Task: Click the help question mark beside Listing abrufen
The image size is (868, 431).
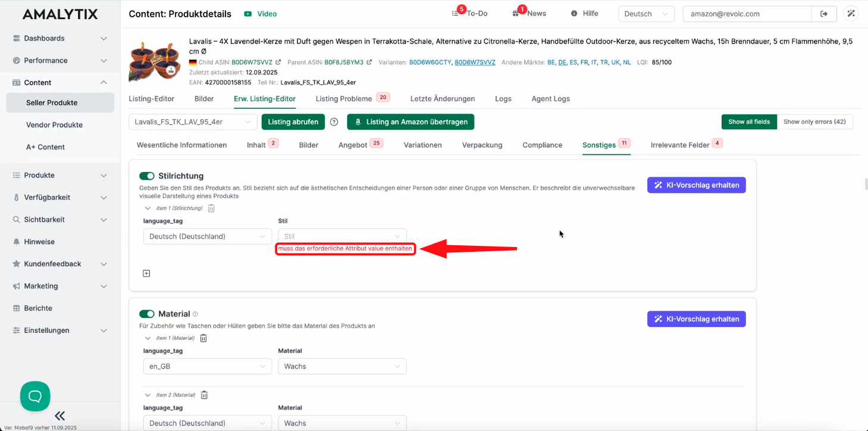Action: tap(334, 122)
